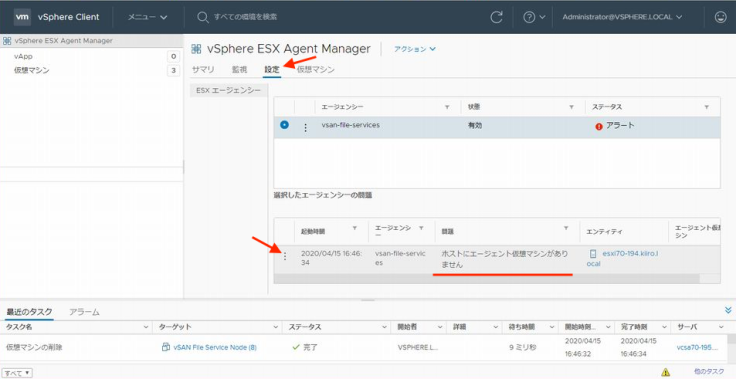Open tasks ステータス column dropdown
This screenshot has width=736, height=379.
(x=384, y=327)
